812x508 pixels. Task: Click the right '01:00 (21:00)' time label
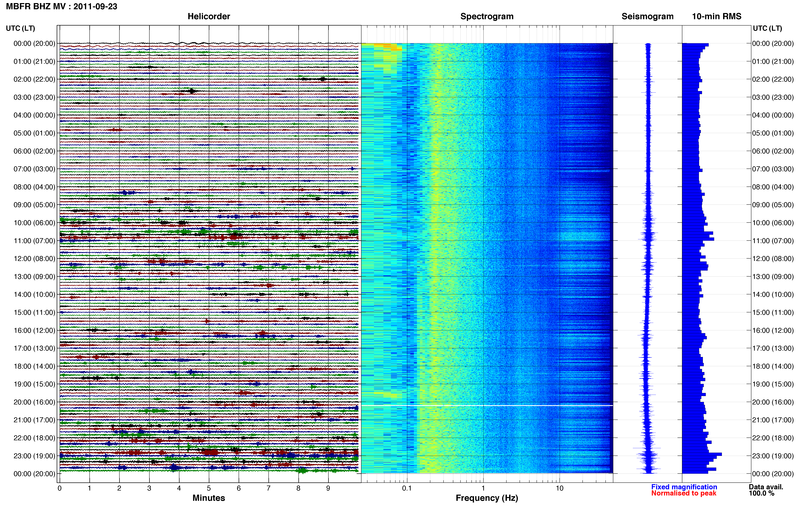click(x=773, y=62)
